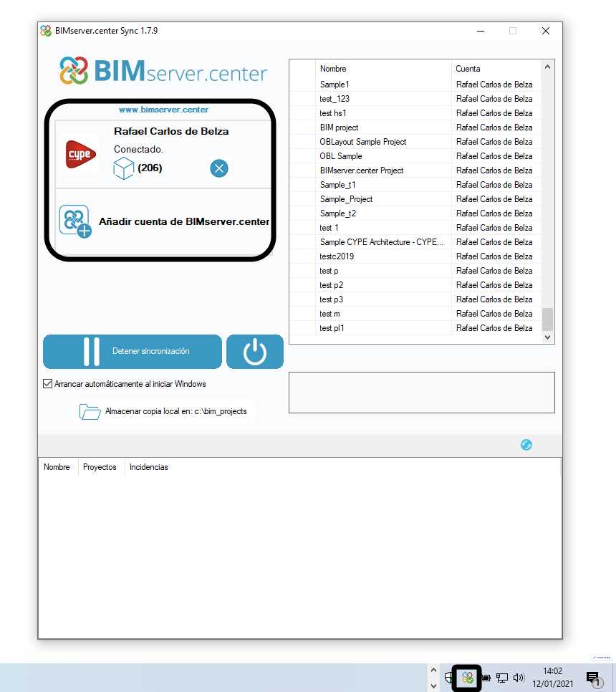
Task: Click the Rafael Carlos de Belza account name
Action: tap(171, 132)
